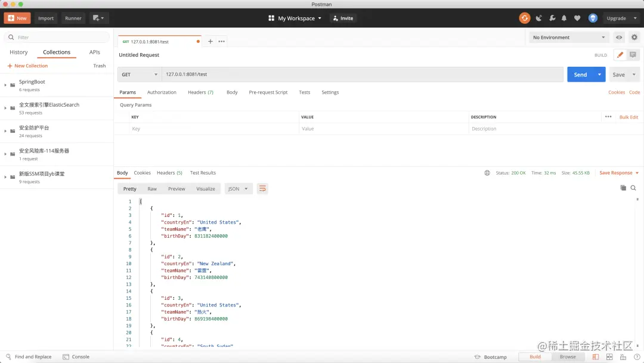The width and height of the screenshot is (644, 363).
Task: Open new window icon dropdown in toolbar
Action: [x=98, y=18]
